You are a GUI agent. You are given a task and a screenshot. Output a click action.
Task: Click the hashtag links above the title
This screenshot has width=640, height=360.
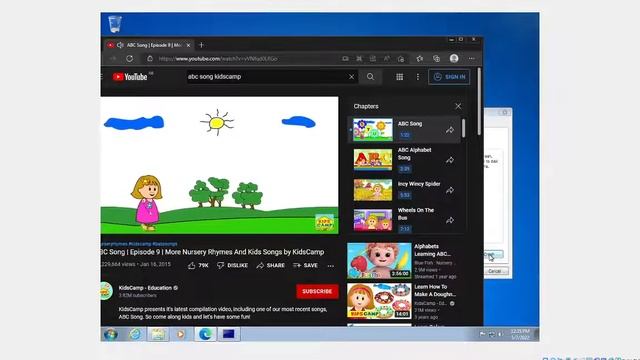139,244
